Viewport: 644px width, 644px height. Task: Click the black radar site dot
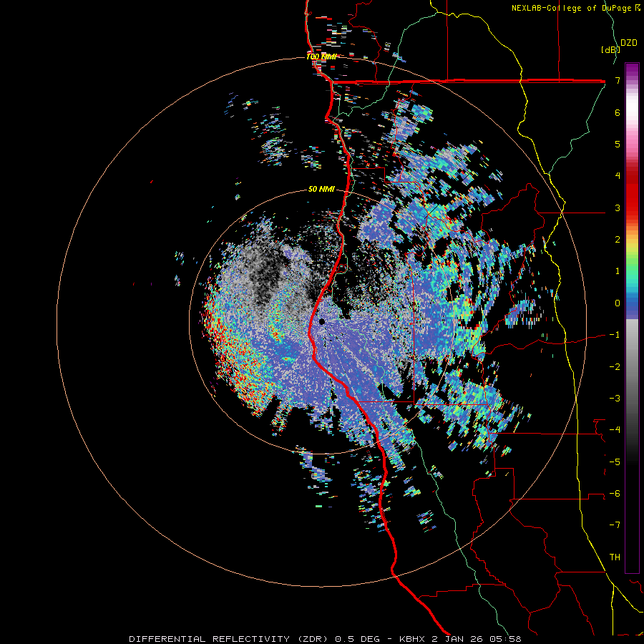point(322,321)
